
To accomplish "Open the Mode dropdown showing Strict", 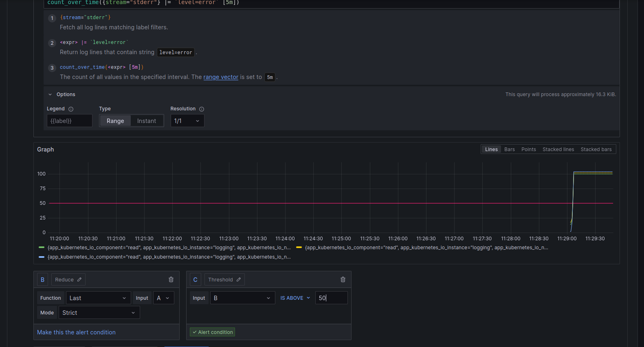I will pyautogui.click(x=99, y=313).
